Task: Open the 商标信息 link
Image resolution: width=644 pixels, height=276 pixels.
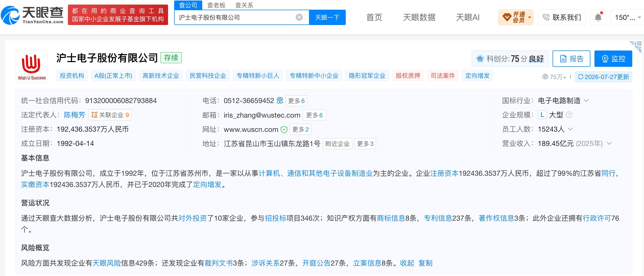Action: (391, 218)
